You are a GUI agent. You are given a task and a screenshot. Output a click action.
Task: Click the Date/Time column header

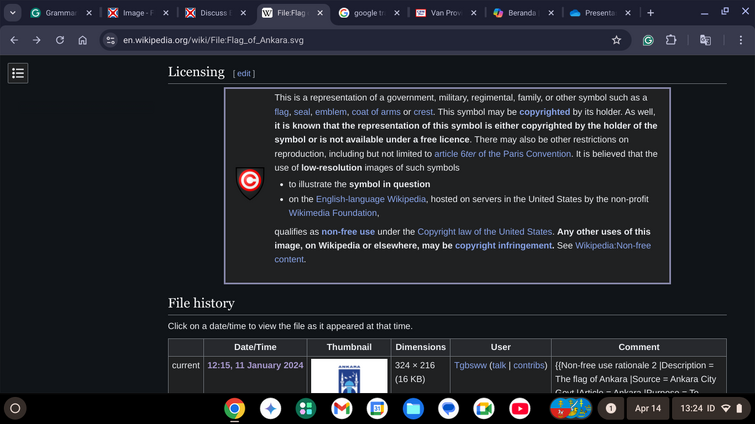[x=255, y=347]
